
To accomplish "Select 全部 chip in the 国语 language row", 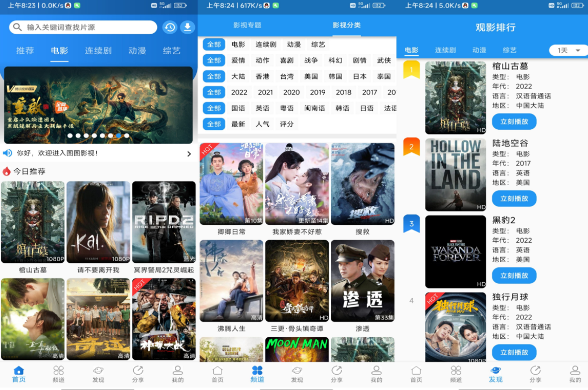I will (214, 108).
